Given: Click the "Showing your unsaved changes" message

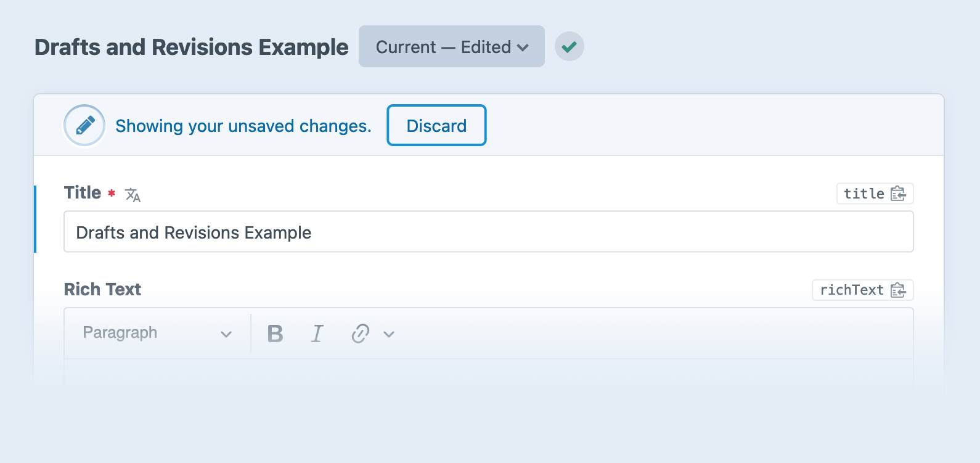Looking at the screenshot, I should pyautogui.click(x=243, y=126).
